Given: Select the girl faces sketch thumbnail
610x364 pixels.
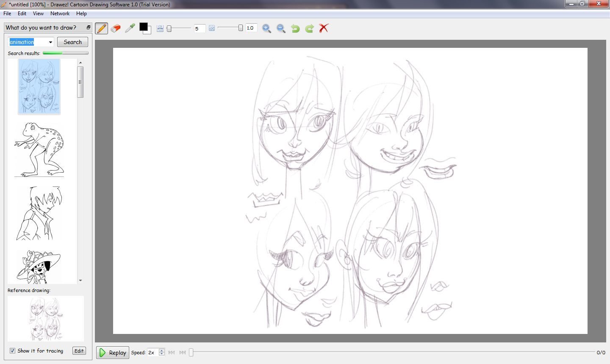Looking at the screenshot, I should click(39, 87).
